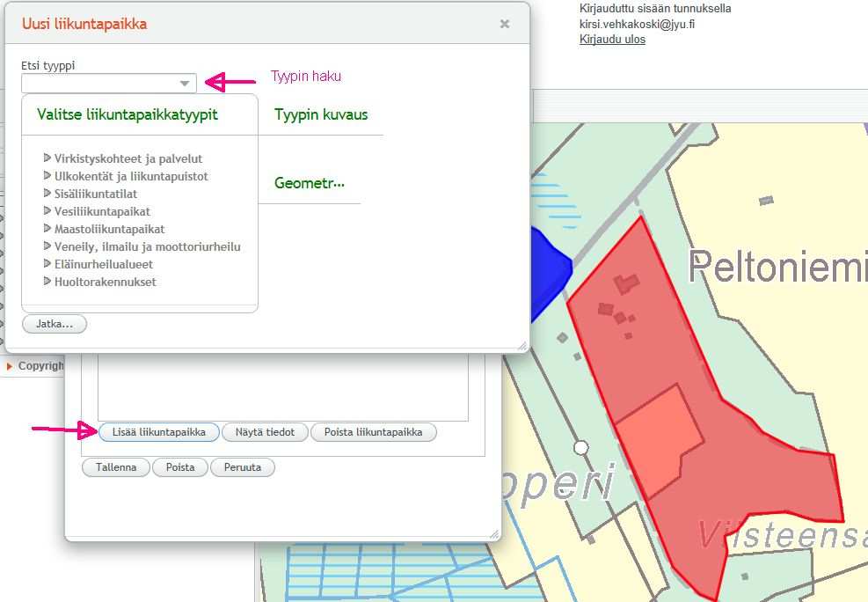Select Veneily, ilmailu ja moottoriurheilu category
The height and width of the screenshot is (602, 868).
pos(147,247)
